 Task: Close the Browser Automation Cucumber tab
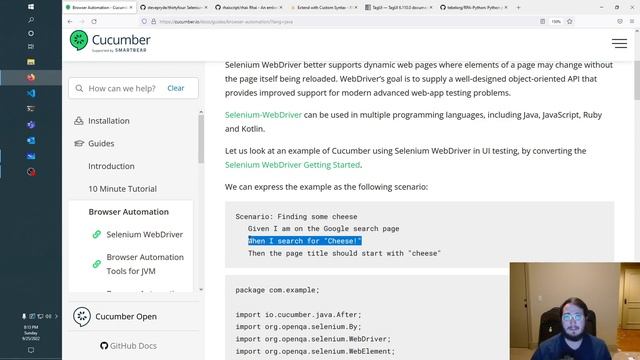pos(131,7)
